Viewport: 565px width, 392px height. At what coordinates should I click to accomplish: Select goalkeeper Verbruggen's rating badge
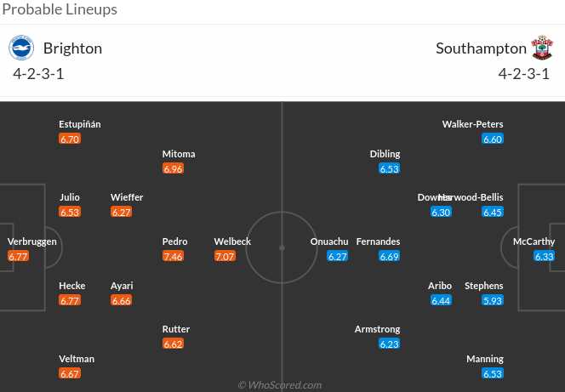coord(19,256)
